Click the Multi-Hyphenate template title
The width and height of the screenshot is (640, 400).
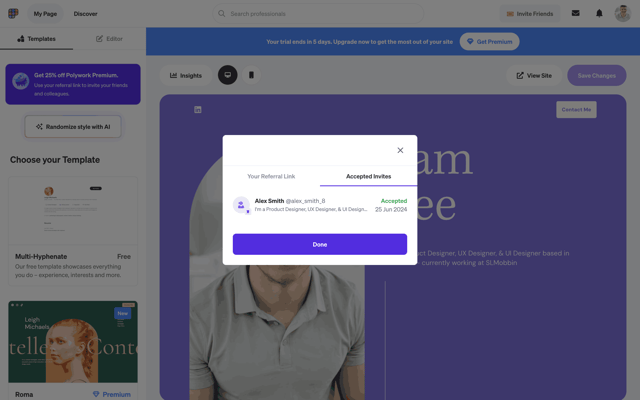[41, 256]
